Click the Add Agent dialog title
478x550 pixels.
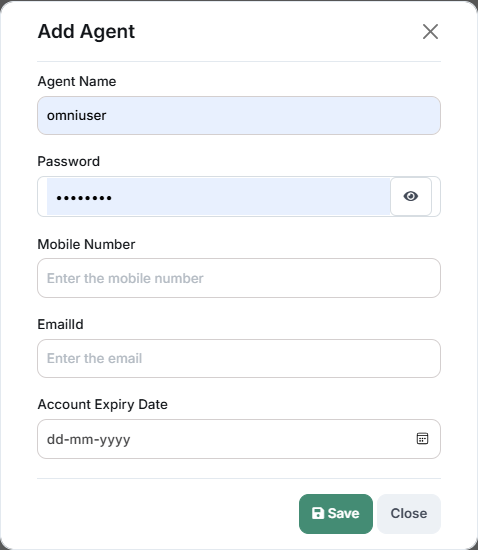(86, 32)
